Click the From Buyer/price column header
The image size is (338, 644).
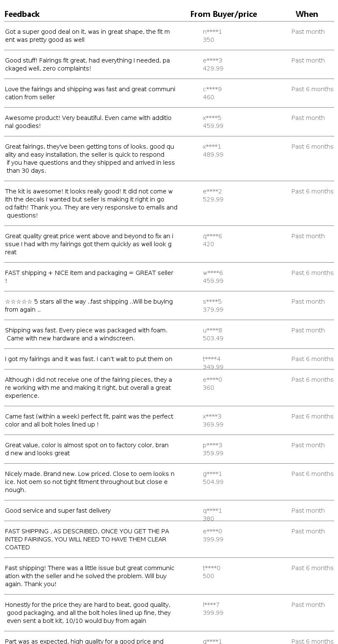(224, 14)
